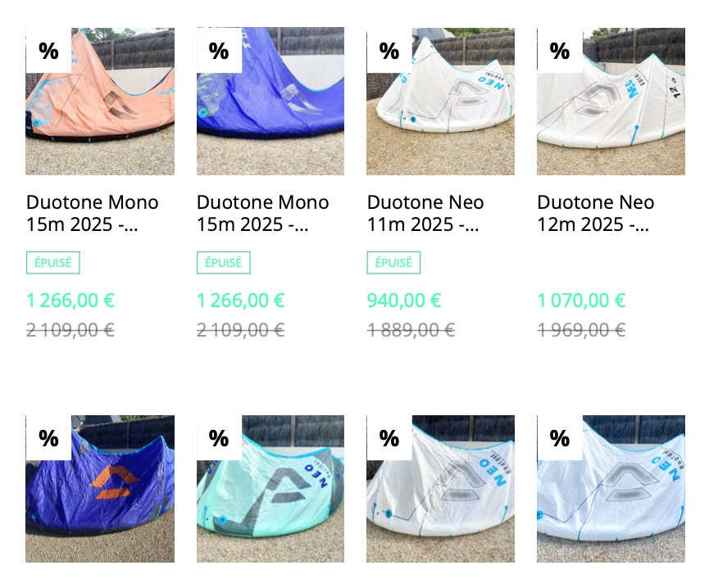Viewport: 718px width, 588px height.
Task: Open the orange Duotone Mono kite photo
Action: (x=100, y=101)
